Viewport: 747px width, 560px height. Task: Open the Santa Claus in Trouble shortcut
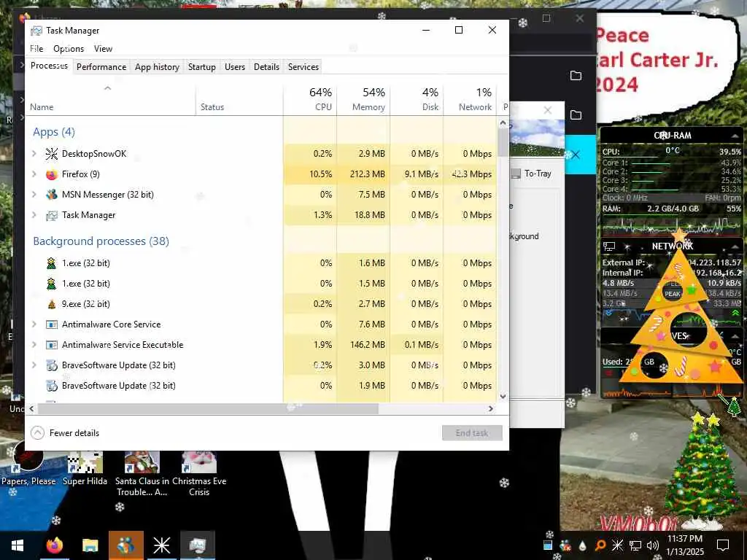[x=142, y=474]
